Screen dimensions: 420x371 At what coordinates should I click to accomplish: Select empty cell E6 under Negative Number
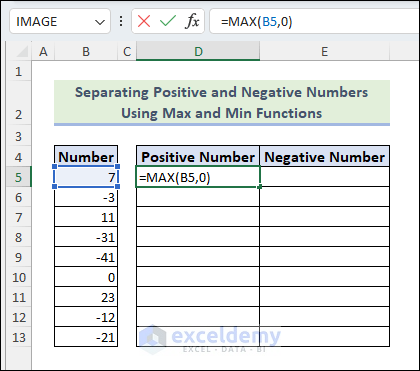pos(324,197)
